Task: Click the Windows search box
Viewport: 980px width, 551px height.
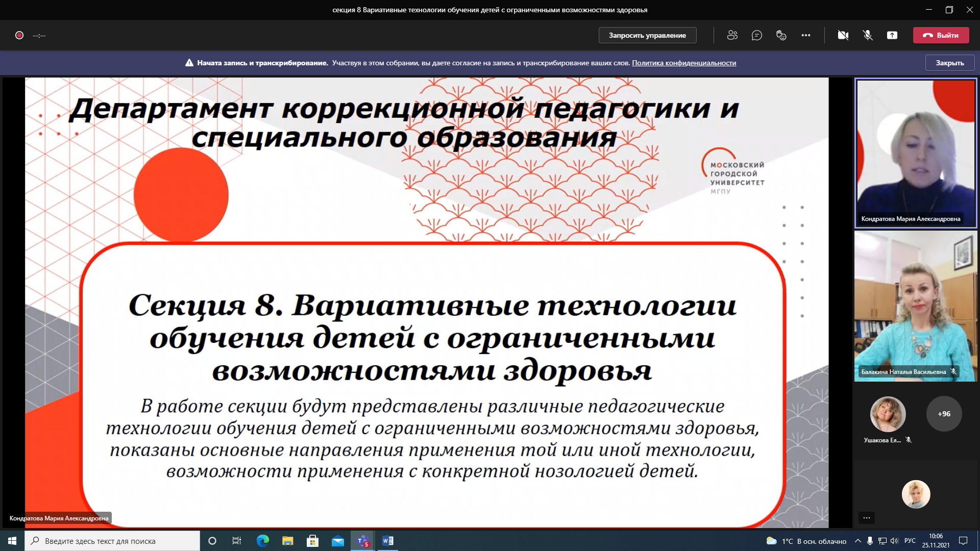Action: 112,541
